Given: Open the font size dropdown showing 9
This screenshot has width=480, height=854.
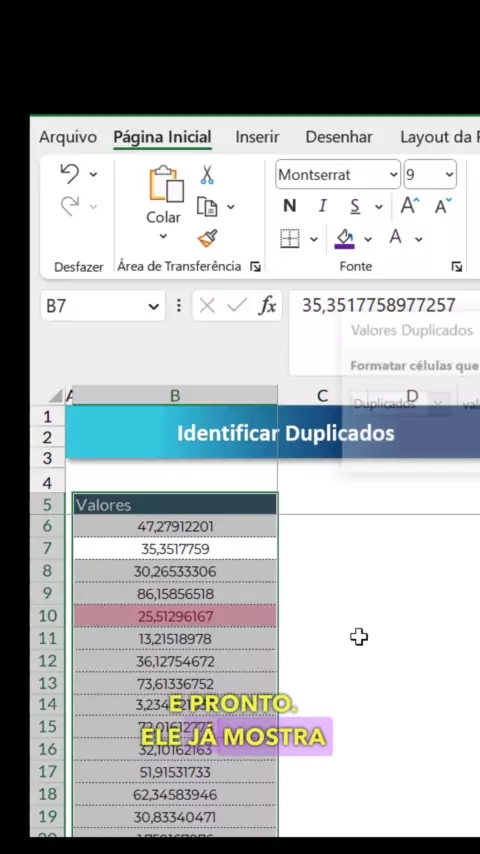Looking at the screenshot, I should [x=430, y=174].
